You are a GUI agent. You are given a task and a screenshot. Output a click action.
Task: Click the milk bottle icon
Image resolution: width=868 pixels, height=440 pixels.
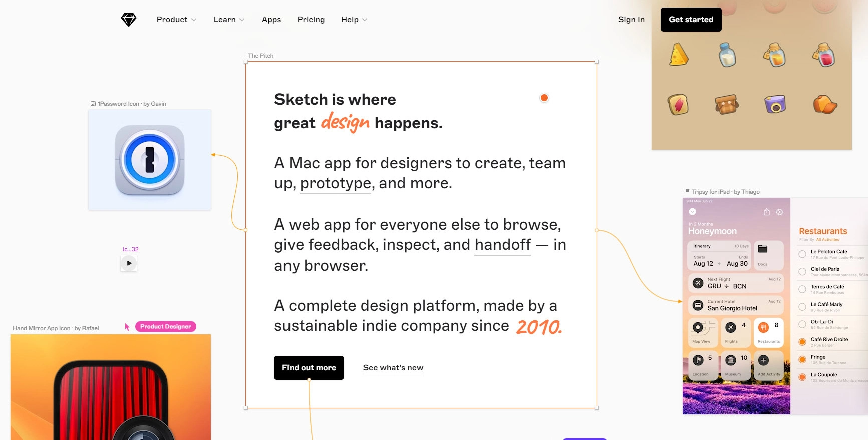(x=727, y=55)
